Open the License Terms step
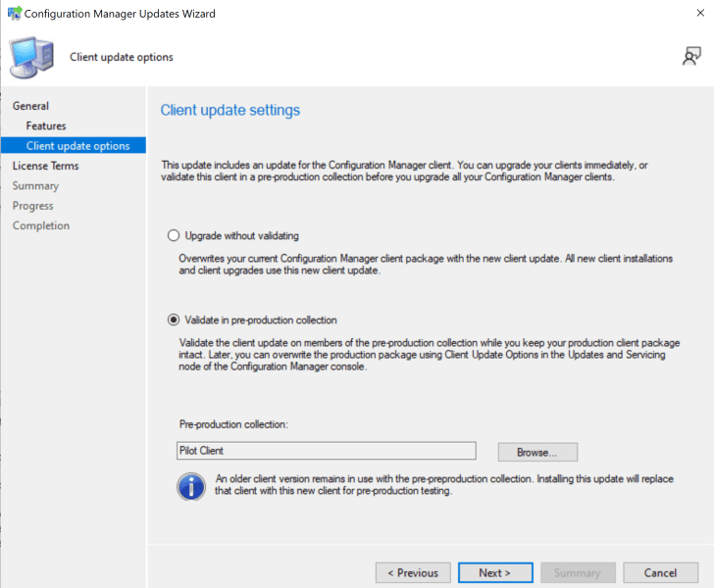Viewport: 714px width, 588px height. pos(45,166)
